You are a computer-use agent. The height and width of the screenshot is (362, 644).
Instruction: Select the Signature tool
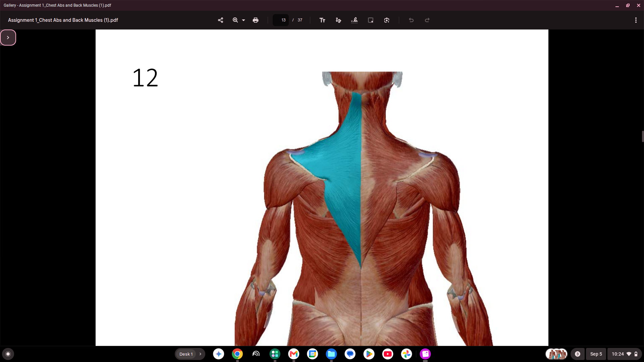click(355, 20)
